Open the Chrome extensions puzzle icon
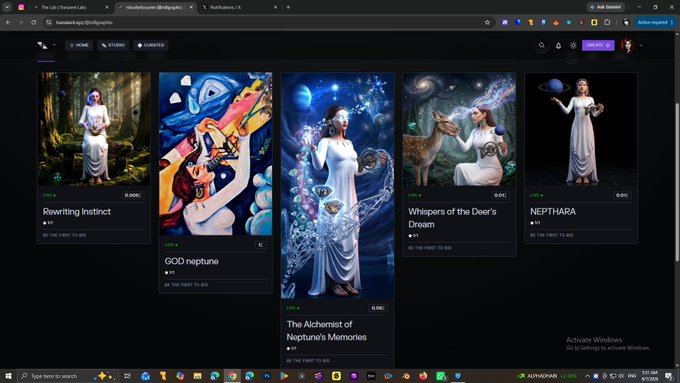Viewport: 680px width, 383px height. coord(607,22)
